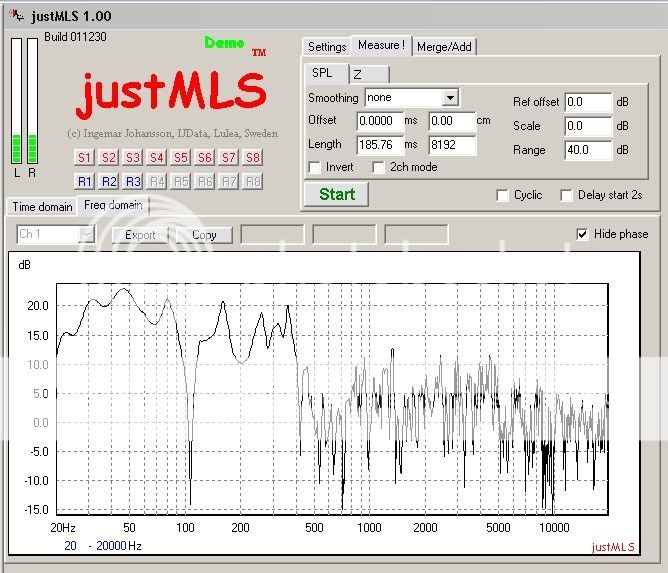Switch to the Settings tab
The width and height of the screenshot is (668, 573).
[327, 47]
